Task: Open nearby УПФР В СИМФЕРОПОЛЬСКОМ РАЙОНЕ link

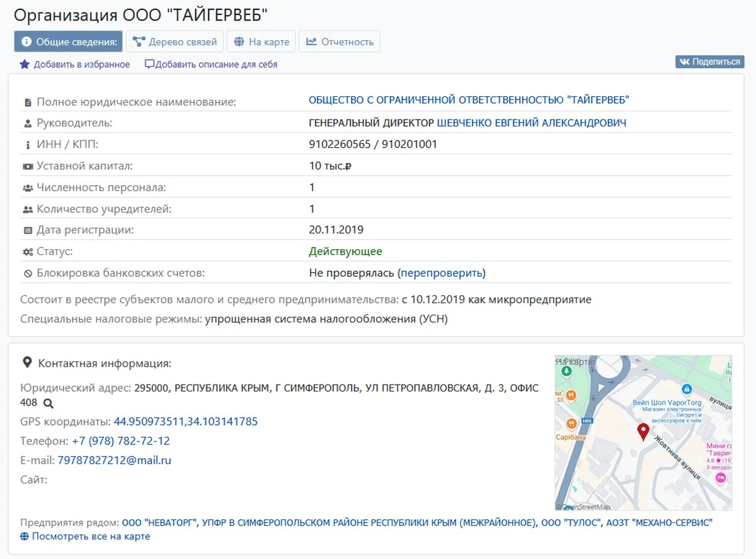Action: (369, 522)
